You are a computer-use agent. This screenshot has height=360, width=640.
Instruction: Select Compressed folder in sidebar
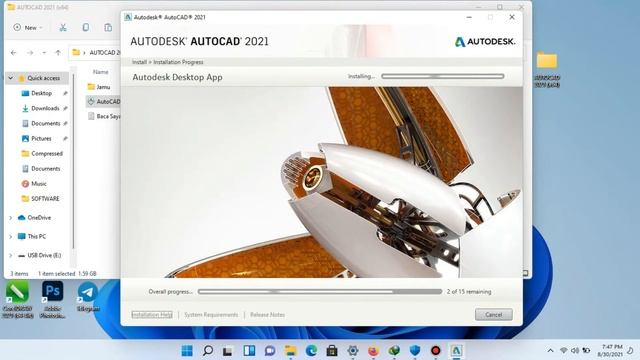(x=47, y=154)
